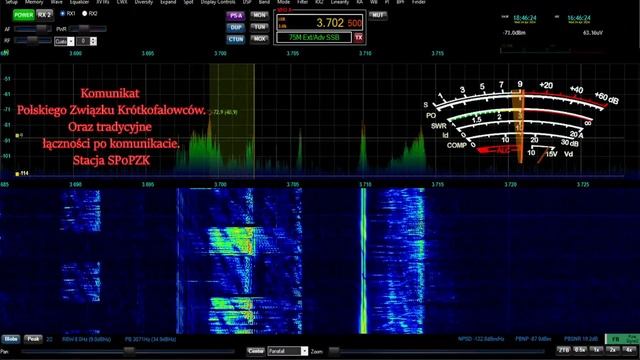Click the local time readout 18:46:24
This screenshot has height=360, width=640.
tap(524, 18)
